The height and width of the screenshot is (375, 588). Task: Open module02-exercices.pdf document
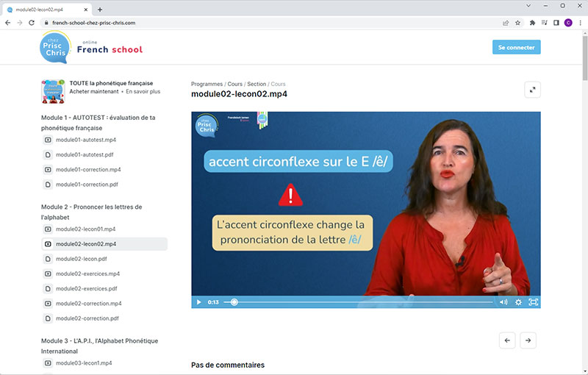[86, 289]
